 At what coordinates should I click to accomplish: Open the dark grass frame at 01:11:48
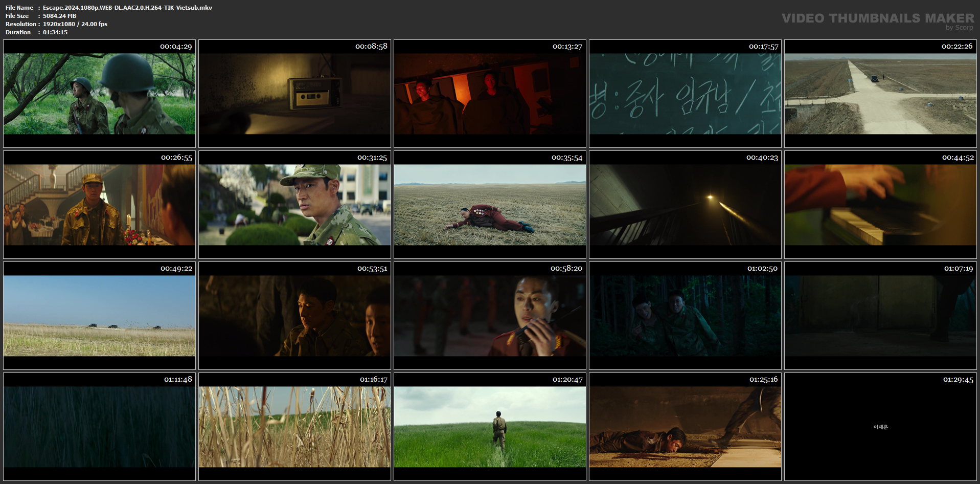99,427
